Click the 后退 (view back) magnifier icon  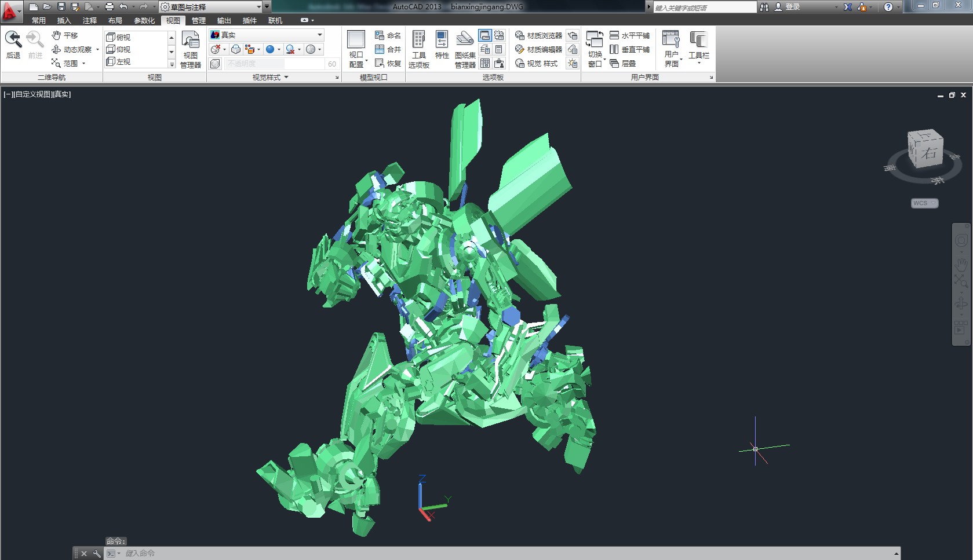click(x=13, y=39)
